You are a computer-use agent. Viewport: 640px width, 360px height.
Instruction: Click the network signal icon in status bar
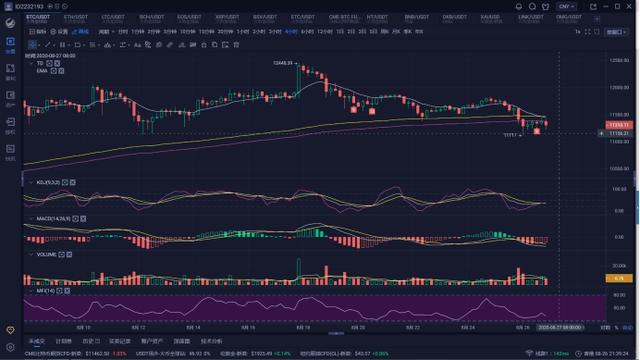point(529,353)
